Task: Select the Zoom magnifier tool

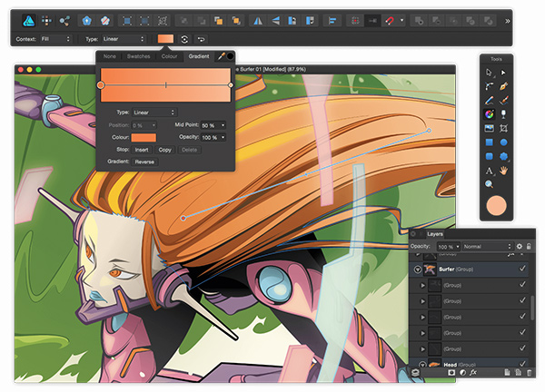Action: point(489,184)
